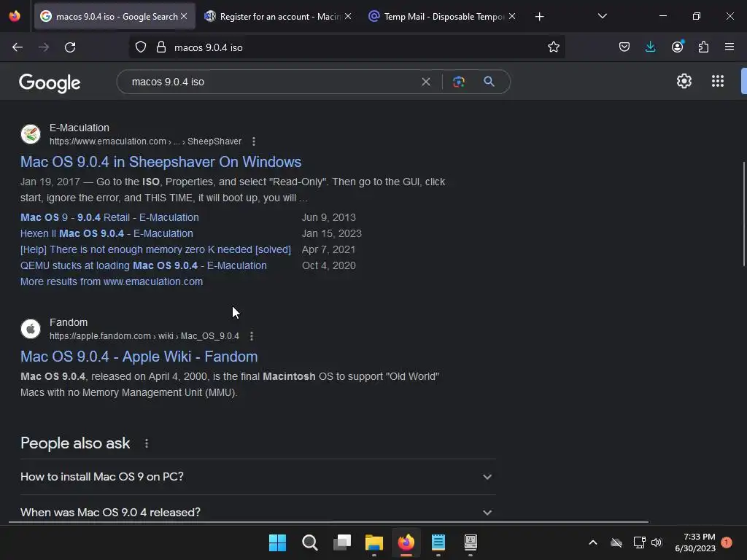Close the Google Search tab
The width and height of the screenshot is (747, 560).
184,16
